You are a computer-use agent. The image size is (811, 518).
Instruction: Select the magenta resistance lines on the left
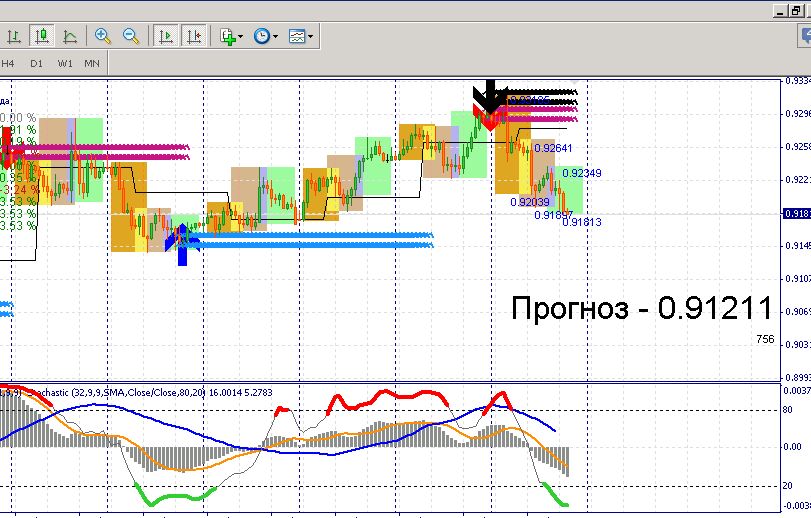pos(98,152)
